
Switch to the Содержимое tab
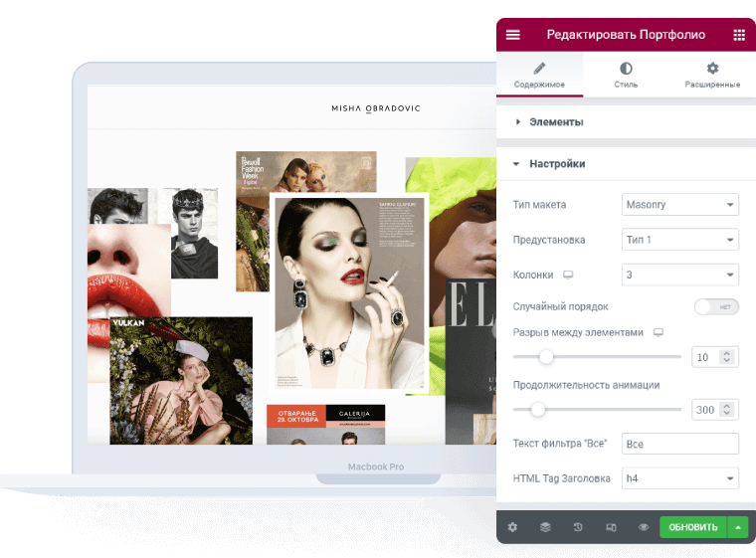pyautogui.click(x=539, y=75)
